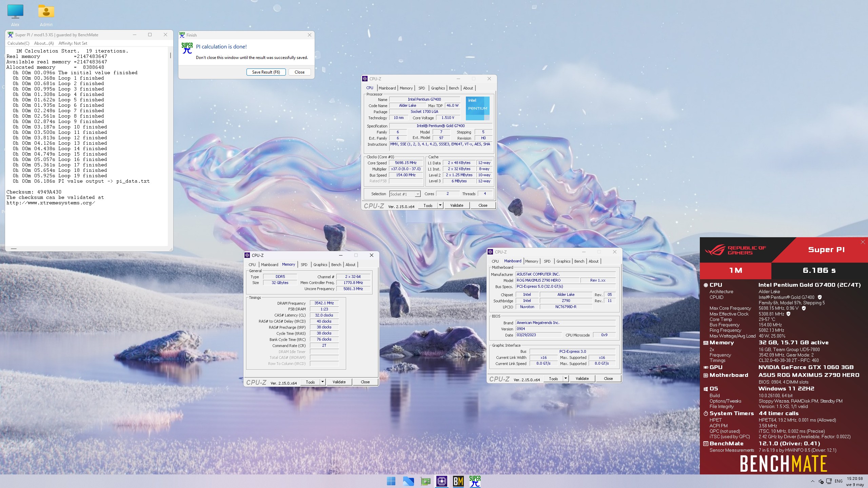Click Save Result (F6) button
Image resolution: width=868 pixels, height=488 pixels.
(x=266, y=72)
